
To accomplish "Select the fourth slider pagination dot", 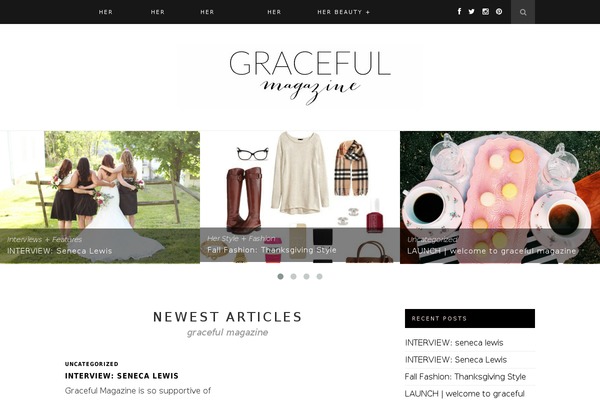I will (x=320, y=276).
